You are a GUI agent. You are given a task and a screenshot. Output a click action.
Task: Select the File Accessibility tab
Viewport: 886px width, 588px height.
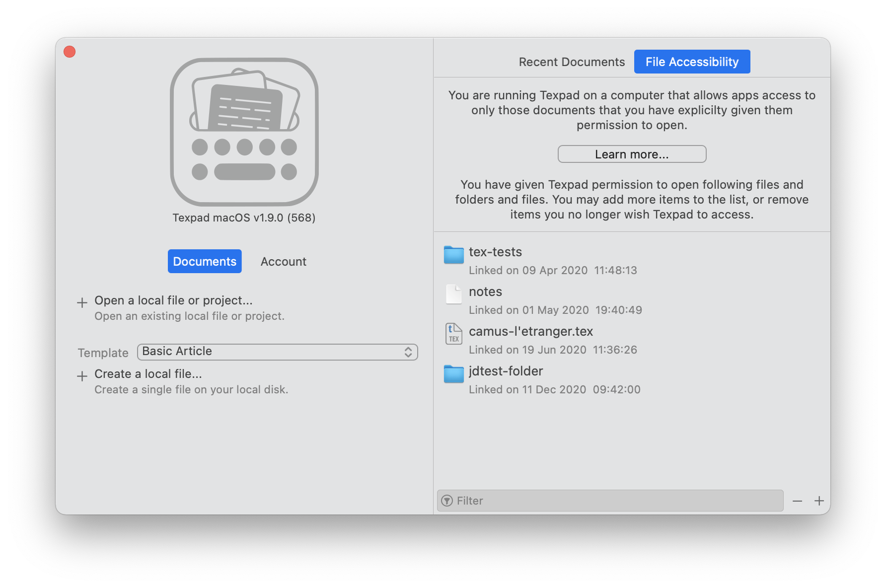point(692,62)
